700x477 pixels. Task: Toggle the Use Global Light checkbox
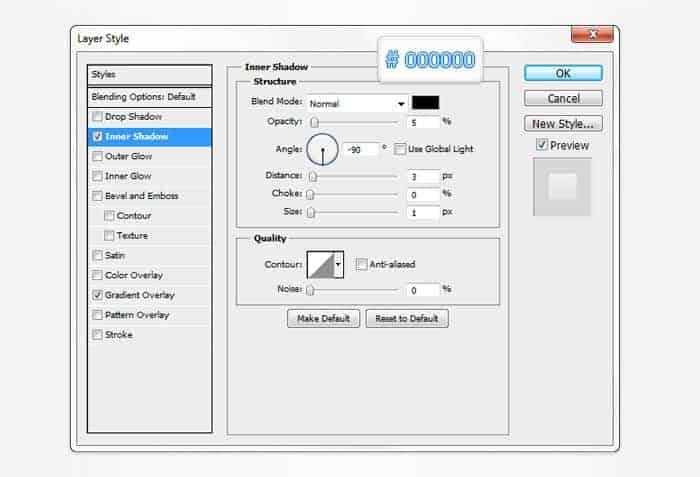[x=400, y=149]
